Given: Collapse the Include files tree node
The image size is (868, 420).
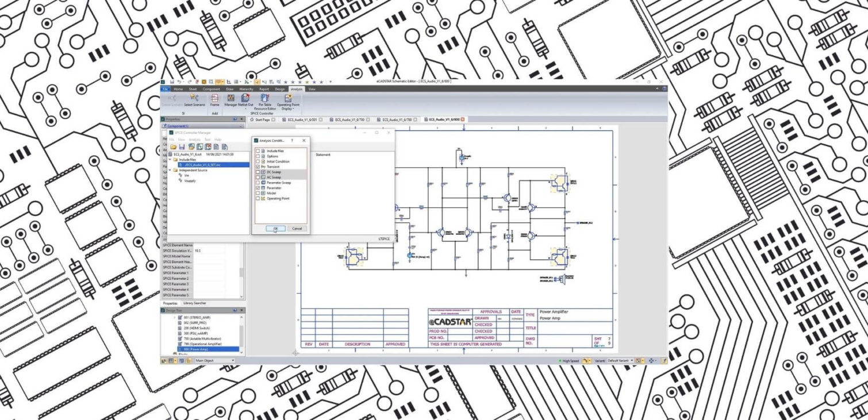Looking at the screenshot, I should 170,160.
